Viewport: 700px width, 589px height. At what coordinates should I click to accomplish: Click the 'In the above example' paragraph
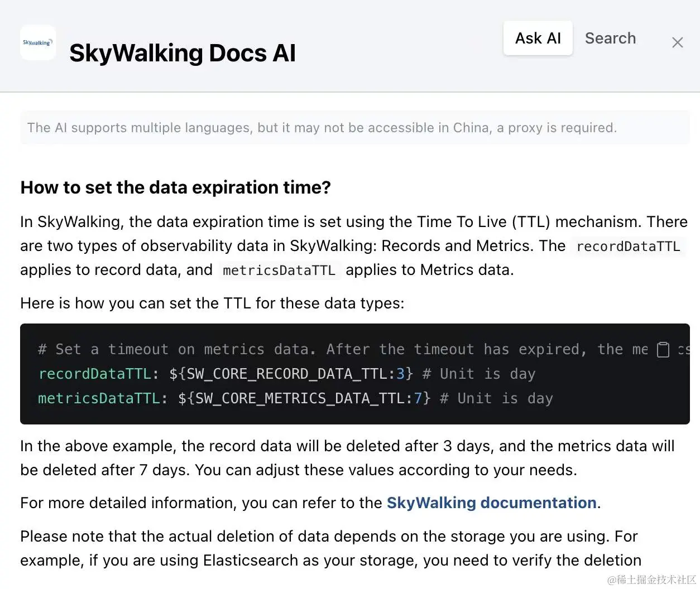tap(346, 458)
